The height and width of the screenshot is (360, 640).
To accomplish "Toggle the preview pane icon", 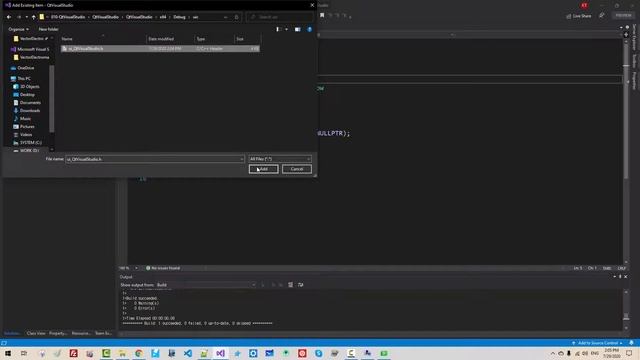I will pyautogui.click(x=298, y=29).
